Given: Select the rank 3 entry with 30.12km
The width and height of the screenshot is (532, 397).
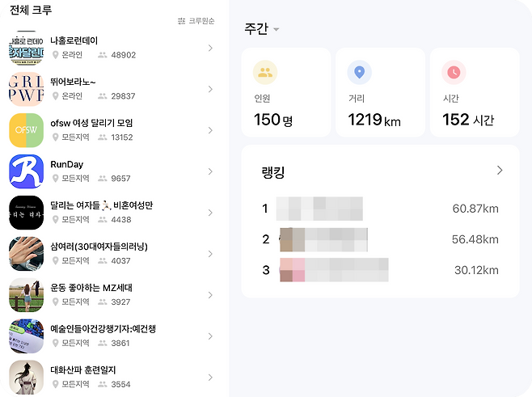Looking at the screenshot, I should [380, 270].
